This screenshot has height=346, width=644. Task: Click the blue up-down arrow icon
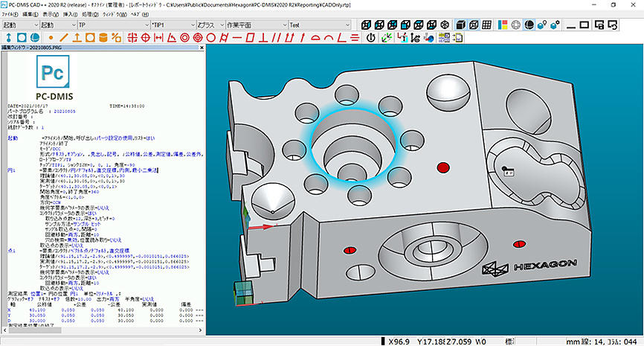9,38
